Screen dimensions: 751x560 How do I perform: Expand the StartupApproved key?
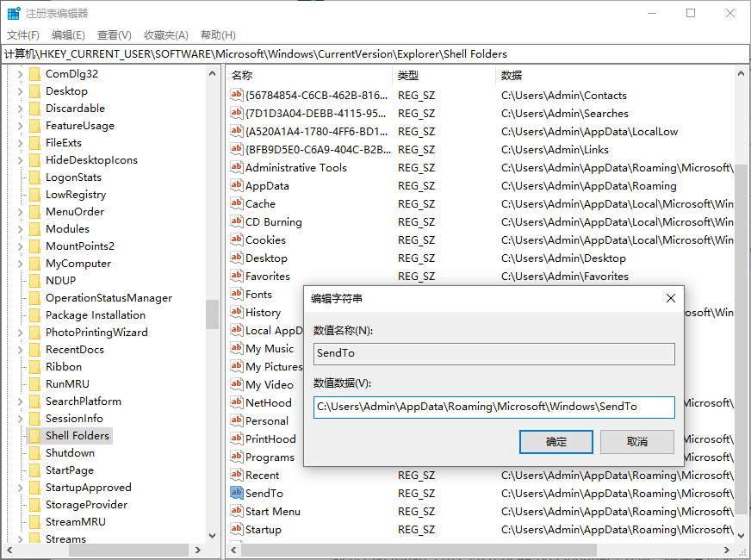(20, 488)
